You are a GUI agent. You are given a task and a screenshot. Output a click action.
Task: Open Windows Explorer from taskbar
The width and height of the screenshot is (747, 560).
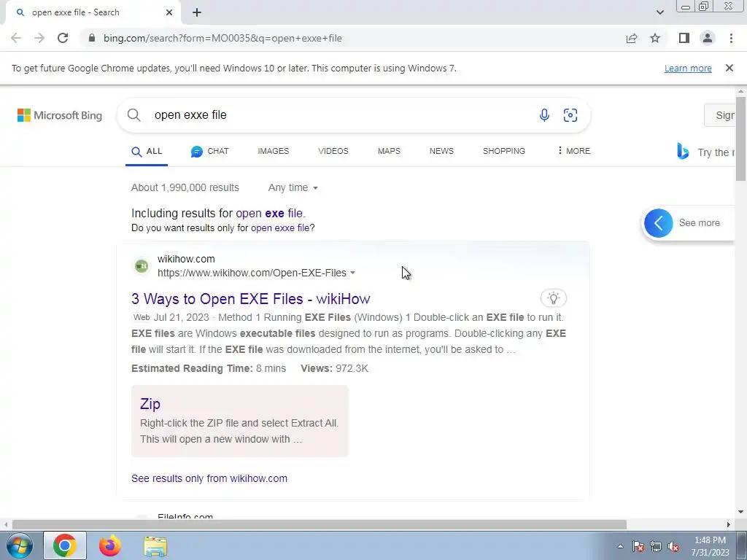(155, 546)
